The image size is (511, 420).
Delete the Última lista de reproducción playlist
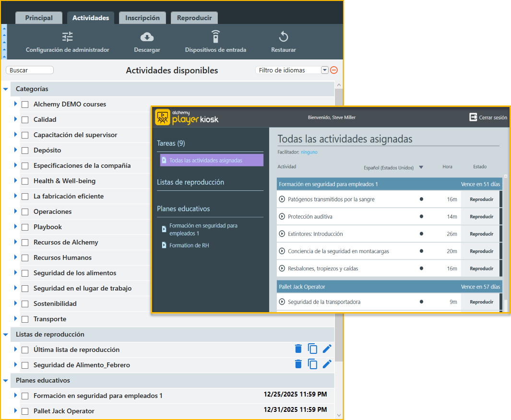click(x=298, y=349)
